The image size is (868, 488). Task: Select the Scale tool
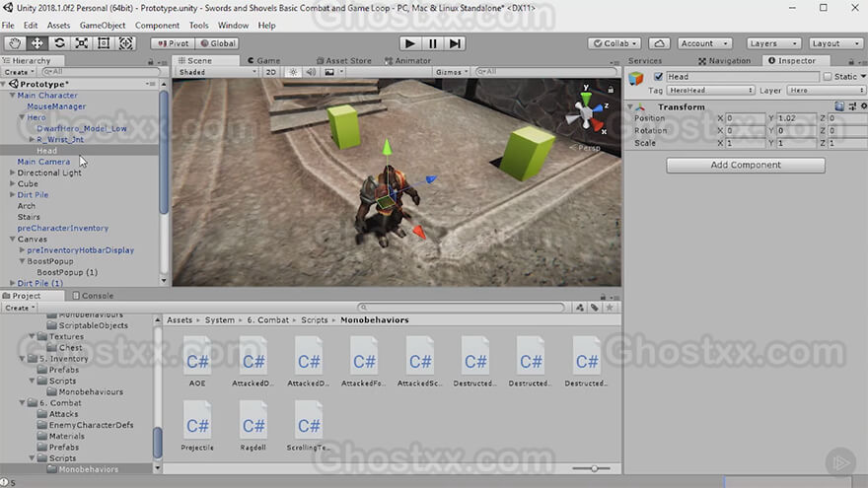81,43
